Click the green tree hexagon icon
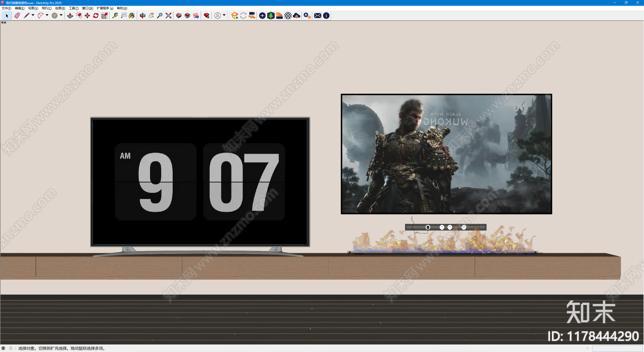The height and width of the screenshot is (352, 644). coord(271,16)
